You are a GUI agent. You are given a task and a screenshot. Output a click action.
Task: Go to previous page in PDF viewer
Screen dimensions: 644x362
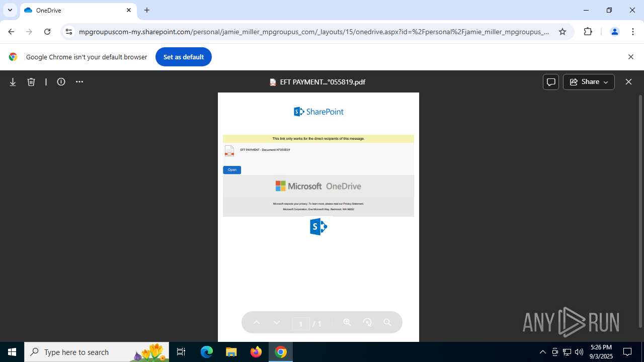click(x=257, y=322)
